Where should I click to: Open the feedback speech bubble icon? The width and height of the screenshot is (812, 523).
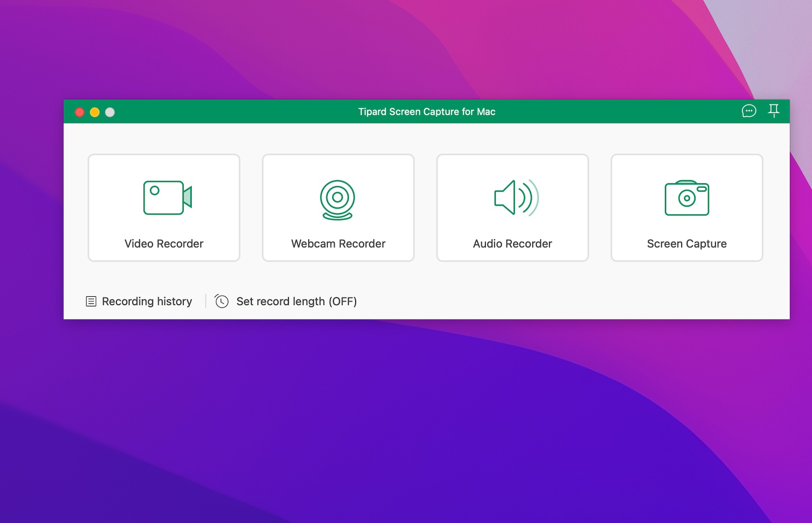pos(749,111)
